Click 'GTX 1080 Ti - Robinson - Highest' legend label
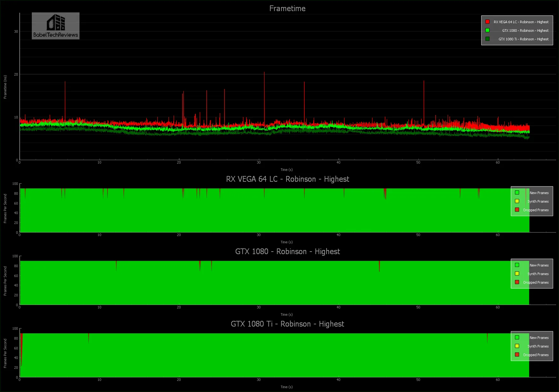Screen dimensions: 559x392 coord(523,39)
